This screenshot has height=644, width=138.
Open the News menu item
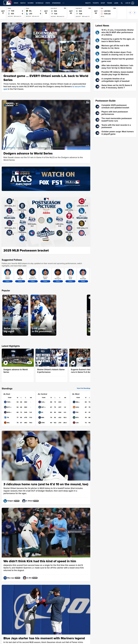pyautogui.click(x=16, y=3)
